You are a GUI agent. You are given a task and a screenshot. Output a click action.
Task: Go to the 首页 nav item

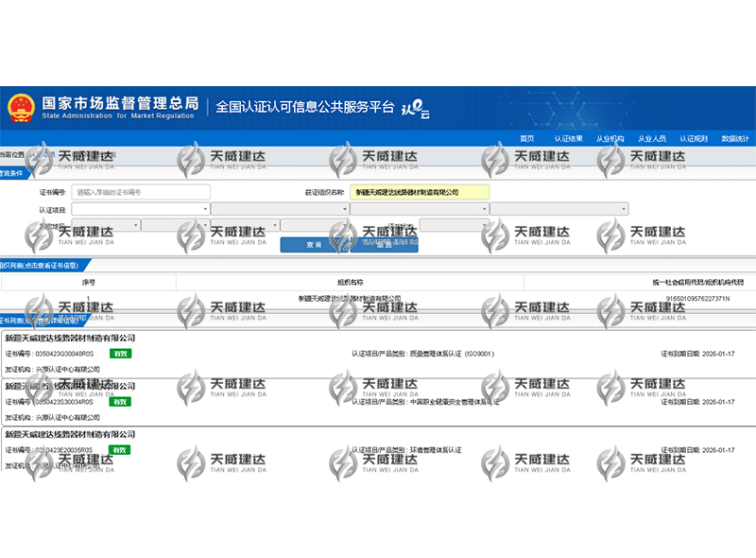[527, 139]
